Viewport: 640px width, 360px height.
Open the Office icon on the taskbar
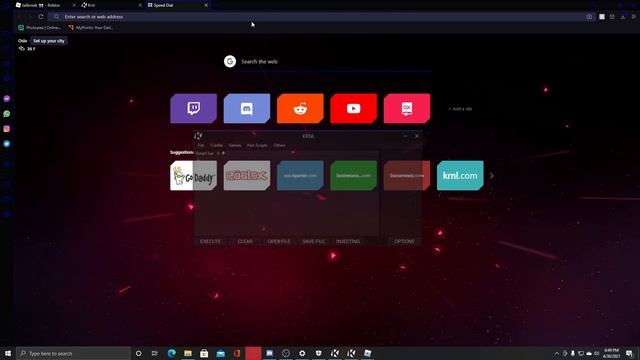tap(237, 353)
